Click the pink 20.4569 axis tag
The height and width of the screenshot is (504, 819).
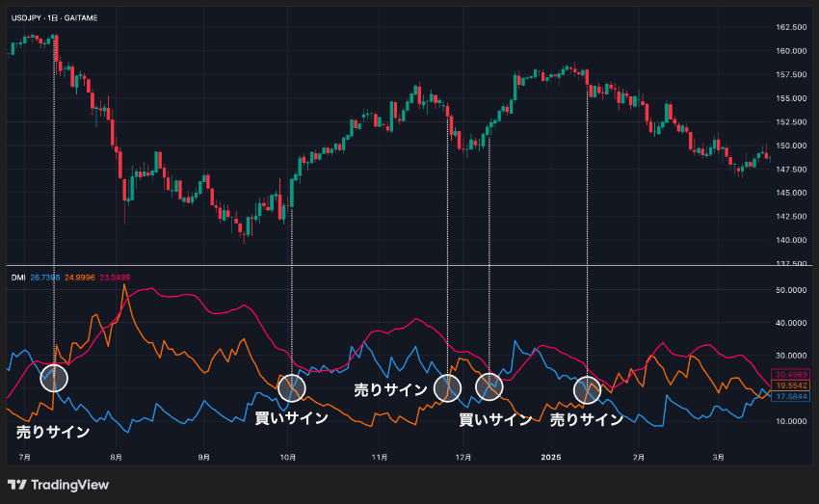791,375
